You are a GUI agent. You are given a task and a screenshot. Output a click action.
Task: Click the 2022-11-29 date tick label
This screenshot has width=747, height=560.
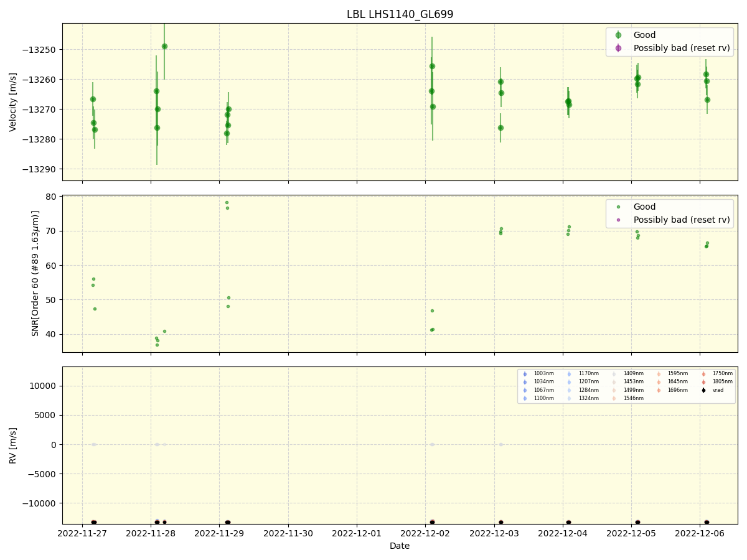(x=219, y=534)
